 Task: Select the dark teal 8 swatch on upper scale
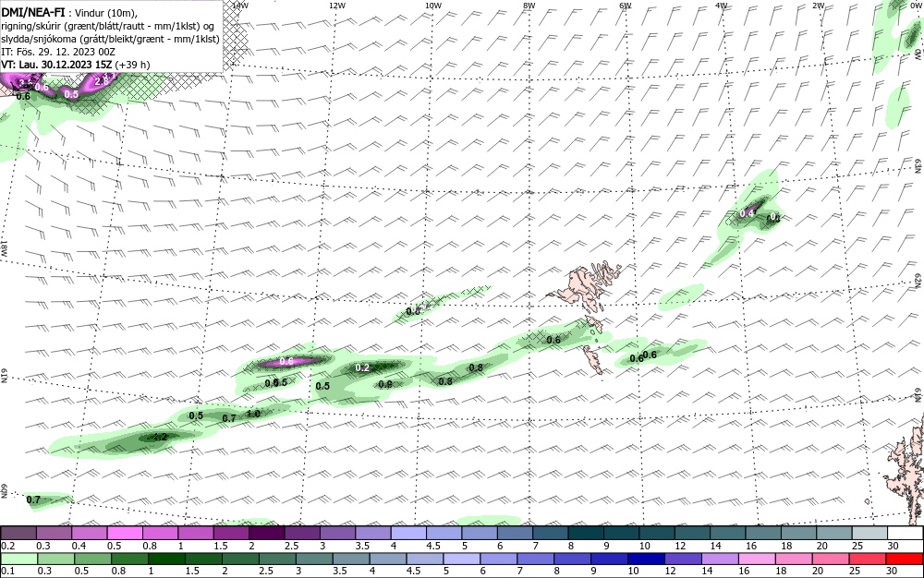pos(586,534)
